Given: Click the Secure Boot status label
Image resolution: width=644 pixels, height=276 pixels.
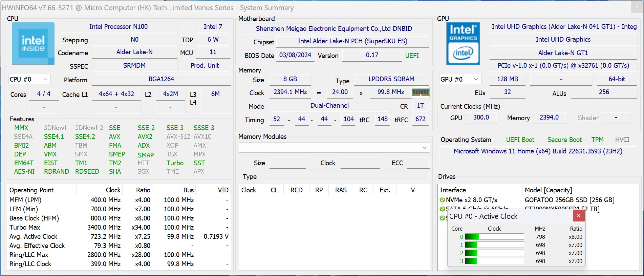Looking at the screenshot, I should pos(564,140).
